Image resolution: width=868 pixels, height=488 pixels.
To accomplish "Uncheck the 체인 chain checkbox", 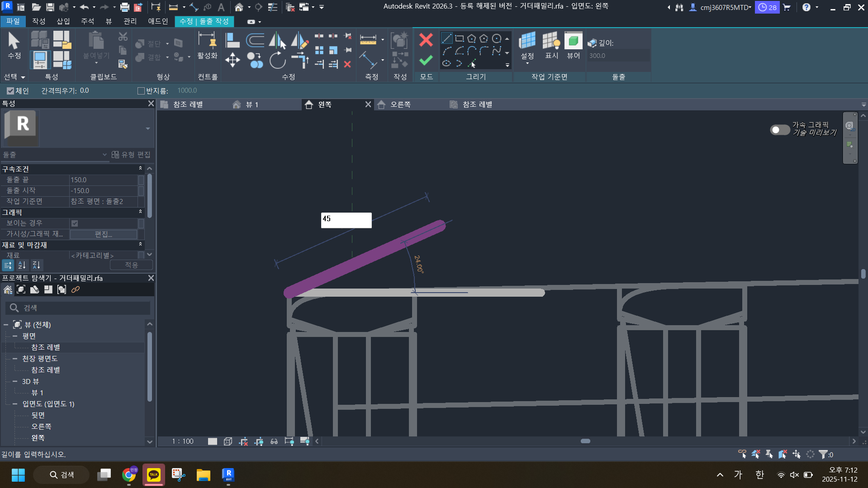I will point(10,91).
